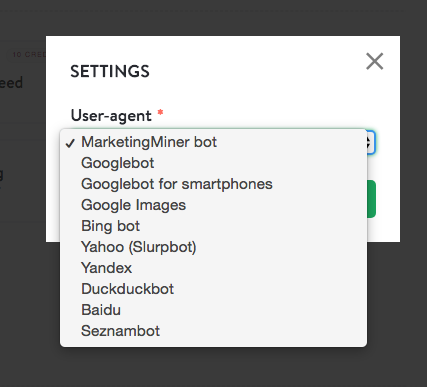This screenshot has width=427, height=387.
Task: Close the Settings dialog with the X
Action: [375, 61]
